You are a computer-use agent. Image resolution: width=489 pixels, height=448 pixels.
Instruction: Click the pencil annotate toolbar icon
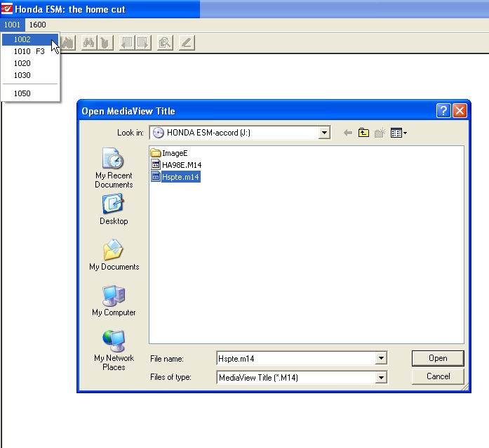click(187, 43)
